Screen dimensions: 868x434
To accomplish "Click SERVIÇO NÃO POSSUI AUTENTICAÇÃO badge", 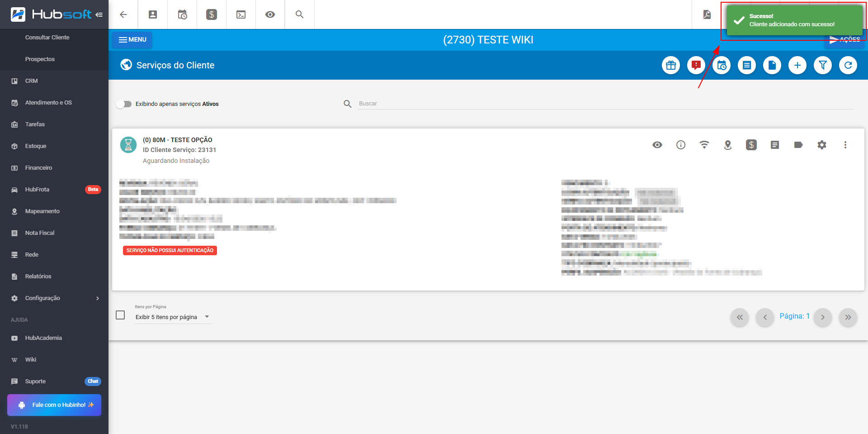I will click(170, 250).
